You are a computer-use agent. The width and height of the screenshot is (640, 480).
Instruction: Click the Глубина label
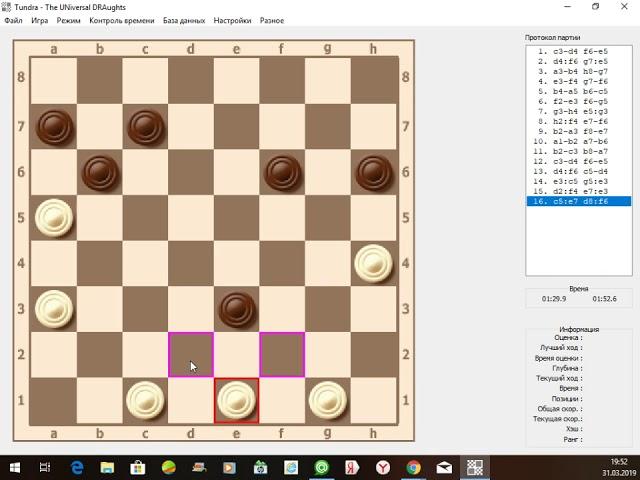coord(567,368)
